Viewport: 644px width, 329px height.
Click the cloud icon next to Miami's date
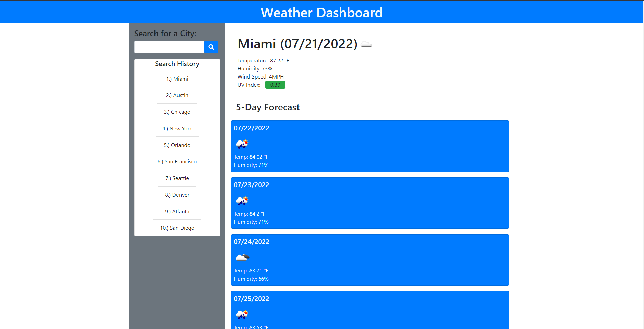click(366, 44)
